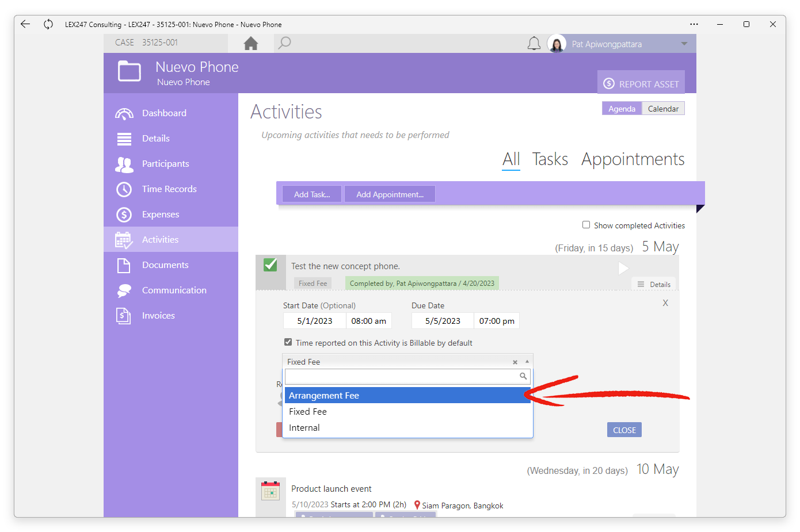Toggle billable by default checkbox

288,342
